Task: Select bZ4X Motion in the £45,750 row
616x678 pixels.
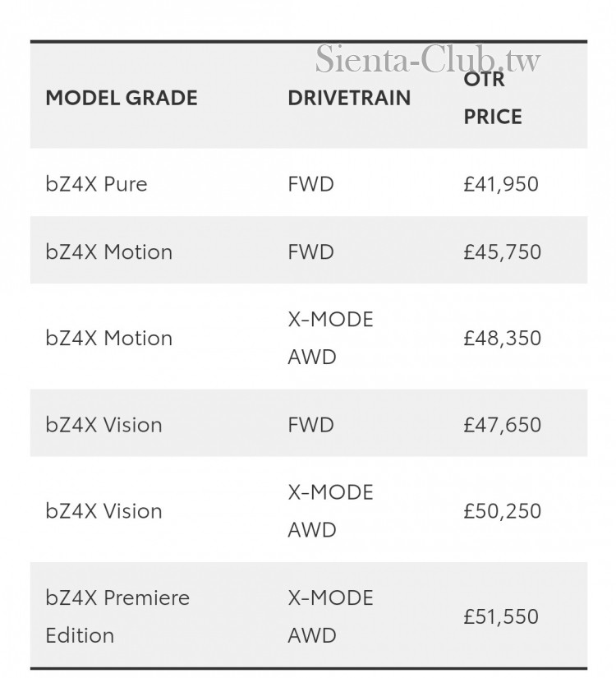Action: 109,251
